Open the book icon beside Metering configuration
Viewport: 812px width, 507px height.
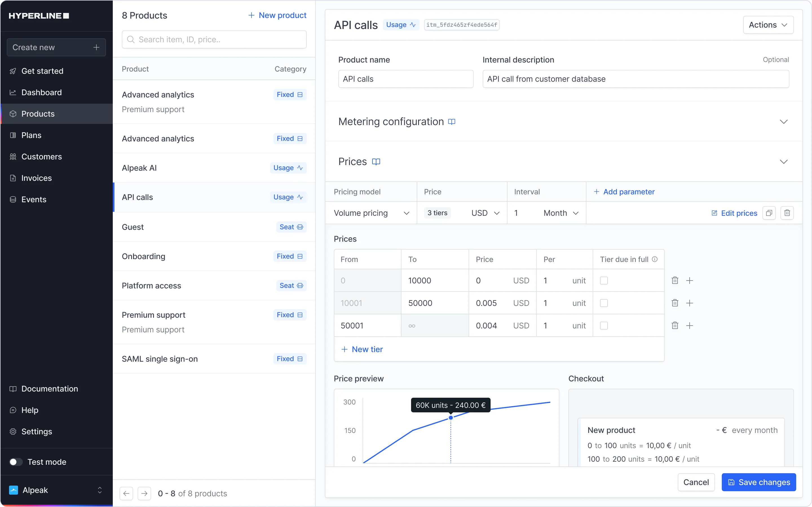(x=451, y=121)
